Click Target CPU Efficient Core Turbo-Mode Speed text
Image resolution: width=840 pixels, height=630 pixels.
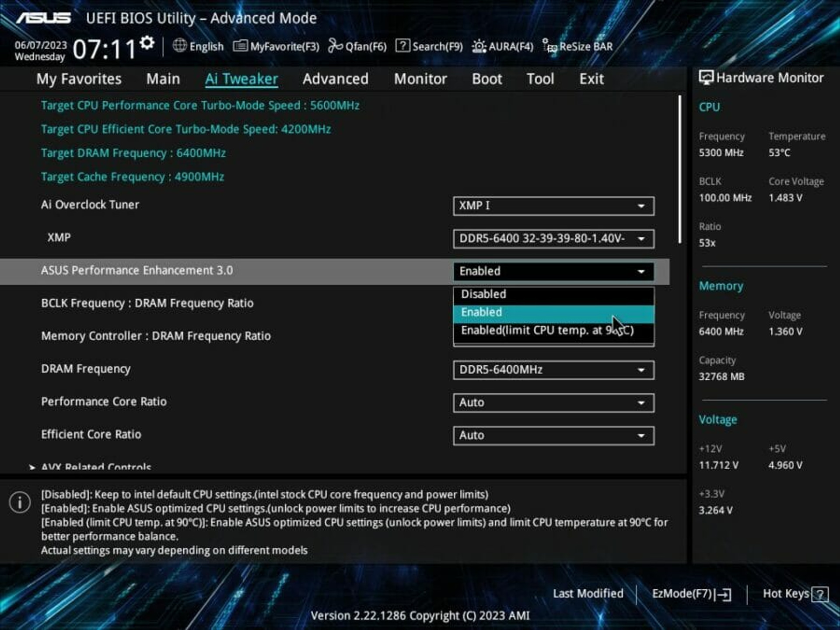[x=186, y=129]
